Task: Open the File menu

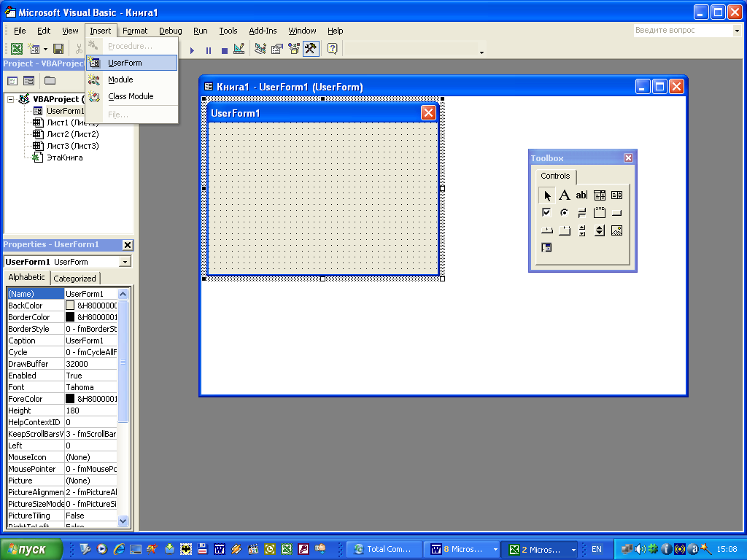Action: click(20, 31)
